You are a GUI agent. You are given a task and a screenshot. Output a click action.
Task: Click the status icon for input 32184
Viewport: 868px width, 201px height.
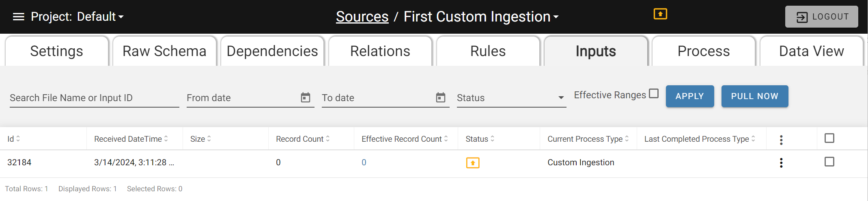pos(473,163)
